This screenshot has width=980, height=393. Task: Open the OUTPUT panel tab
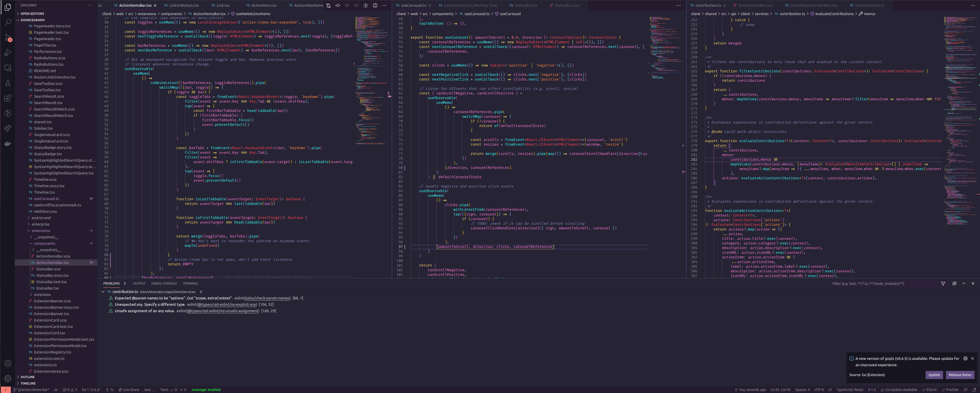139,283
